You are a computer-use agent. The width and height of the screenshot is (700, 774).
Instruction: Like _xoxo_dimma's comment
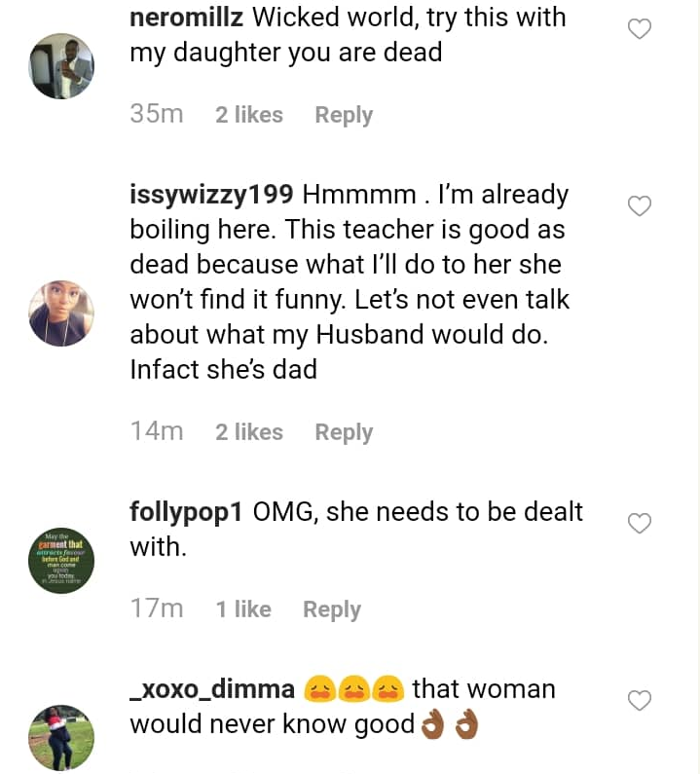pyautogui.click(x=639, y=701)
